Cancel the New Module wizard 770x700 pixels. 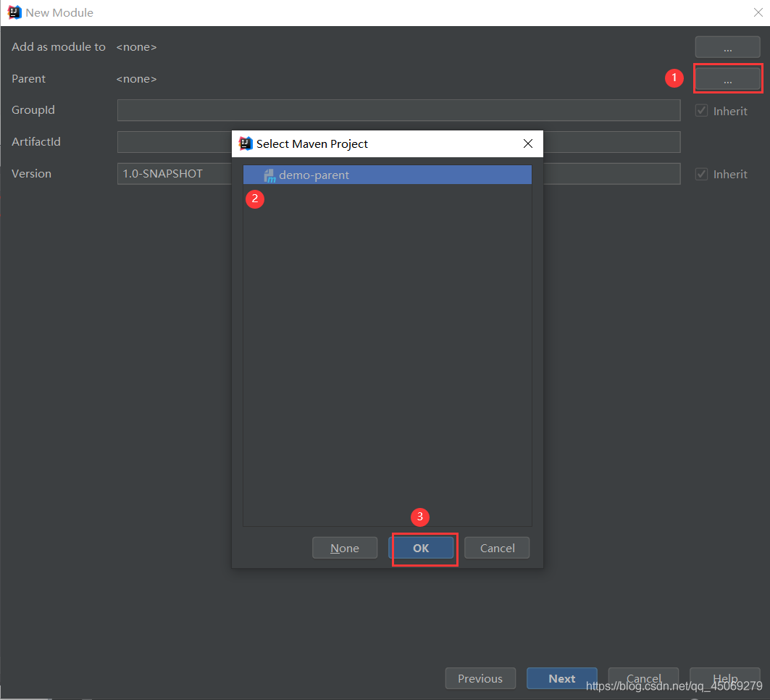(x=643, y=678)
